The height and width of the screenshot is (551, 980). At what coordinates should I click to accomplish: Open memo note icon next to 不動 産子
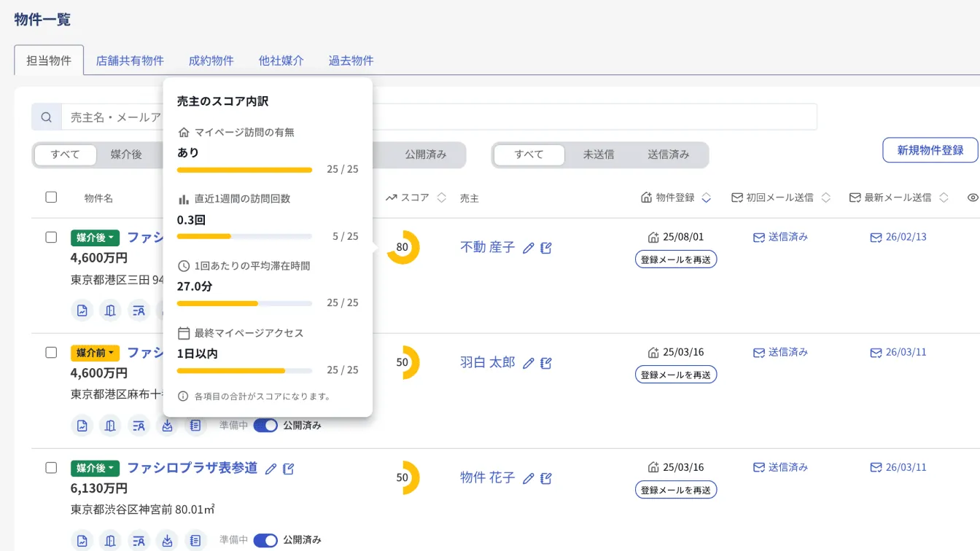click(x=546, y=248)
